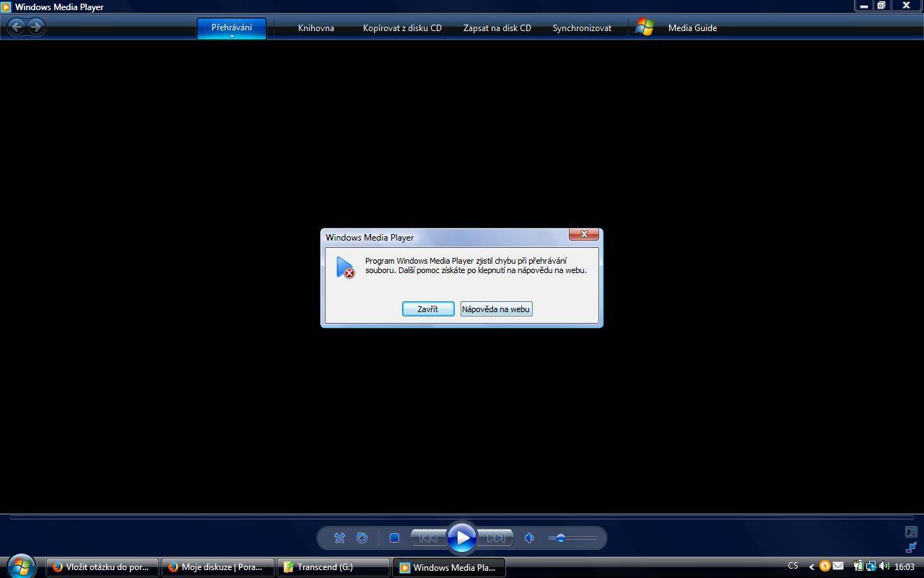This screenshot has width=924, height=578.
Task: Open the Přehrávání tab
Action: (x=232, y=27)
